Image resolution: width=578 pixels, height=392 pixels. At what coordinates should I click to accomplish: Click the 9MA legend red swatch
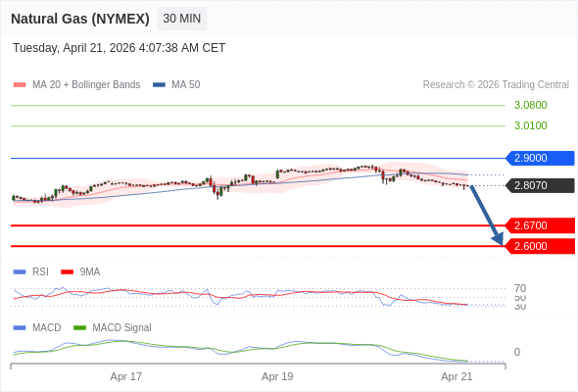coord(67,272)
